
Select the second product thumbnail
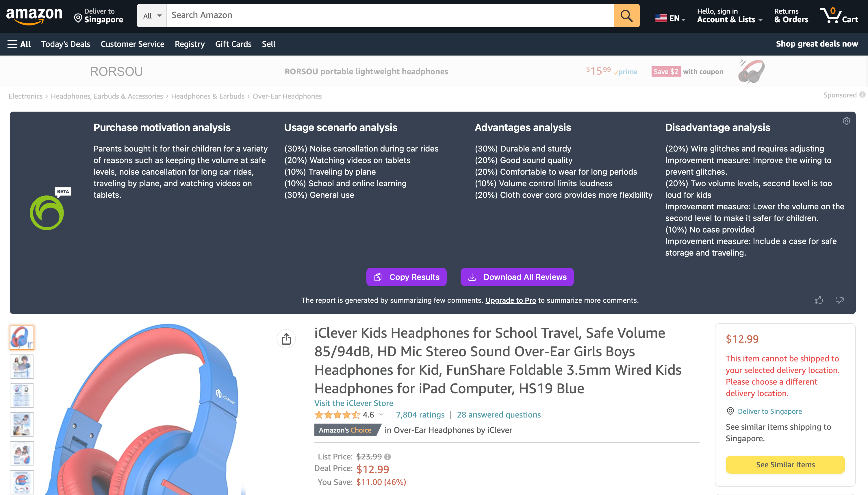click(x=22, y=367)
